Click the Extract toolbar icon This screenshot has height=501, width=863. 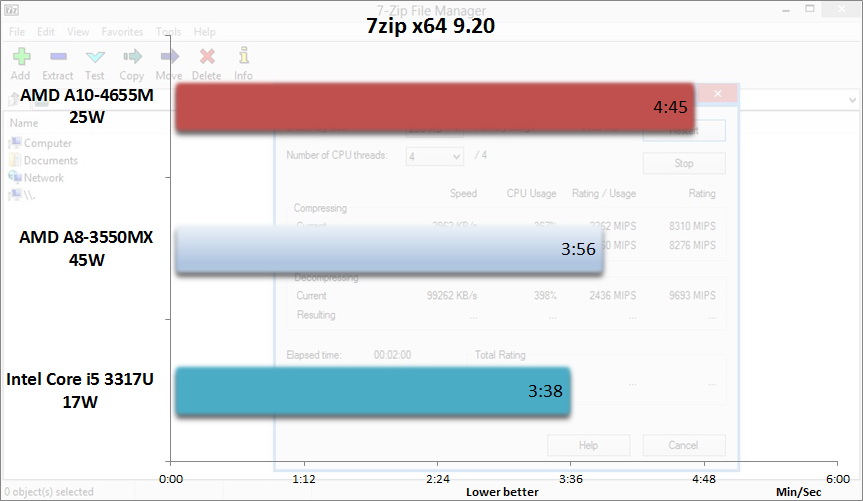point(58,56)
